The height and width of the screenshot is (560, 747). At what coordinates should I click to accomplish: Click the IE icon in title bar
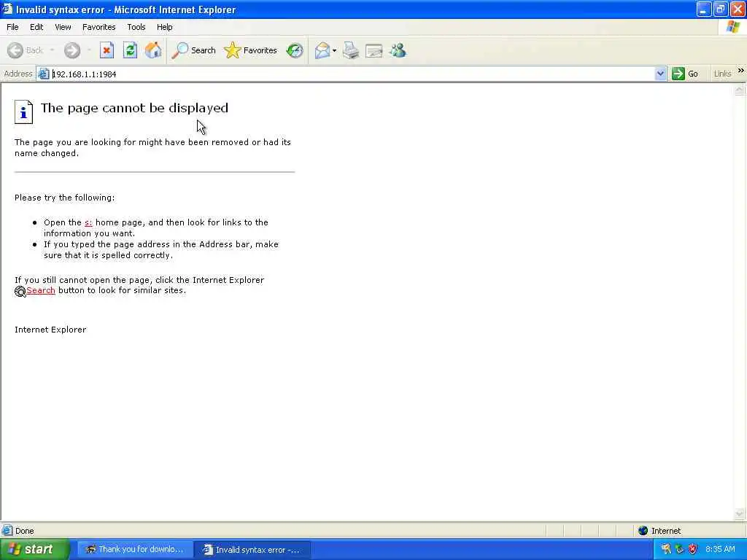point(7,9)
